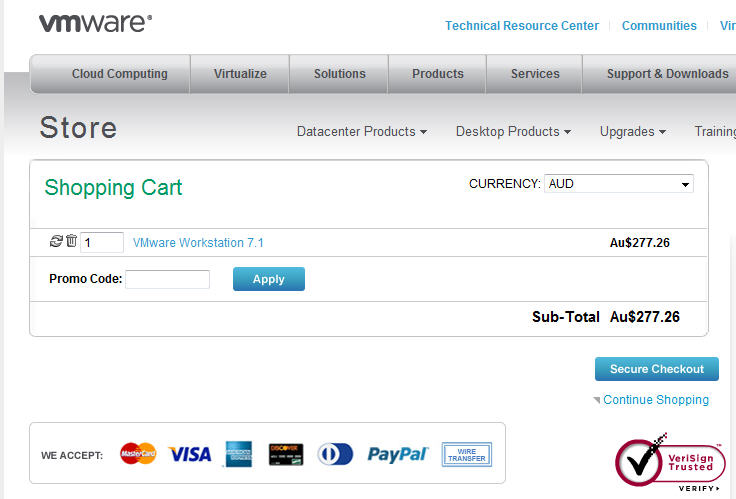The image size is (736, 499).
Task: Open the Services tab
Action: [x=535, y=74]
